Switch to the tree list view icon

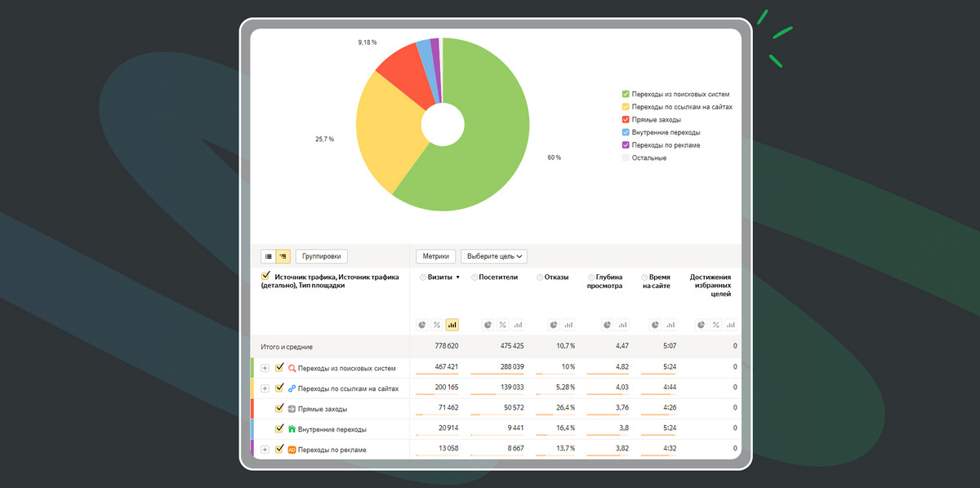click(x=283, y=256)
